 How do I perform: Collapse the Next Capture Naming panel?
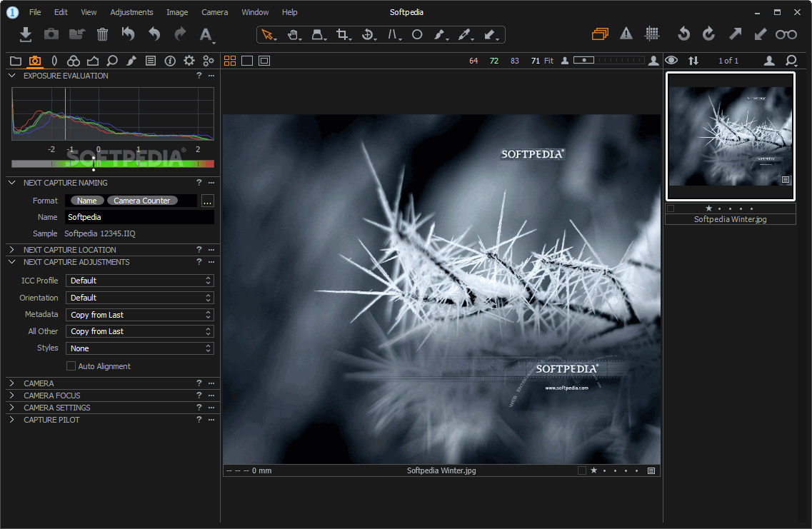pos(12,183)
